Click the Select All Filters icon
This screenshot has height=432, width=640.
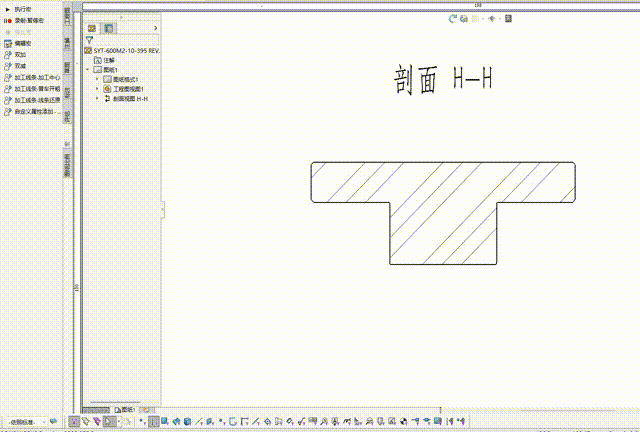point(97,421)
